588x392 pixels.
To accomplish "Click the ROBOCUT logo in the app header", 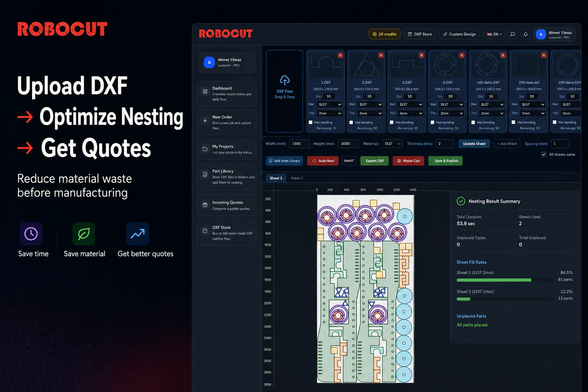I will click(226, 34).
